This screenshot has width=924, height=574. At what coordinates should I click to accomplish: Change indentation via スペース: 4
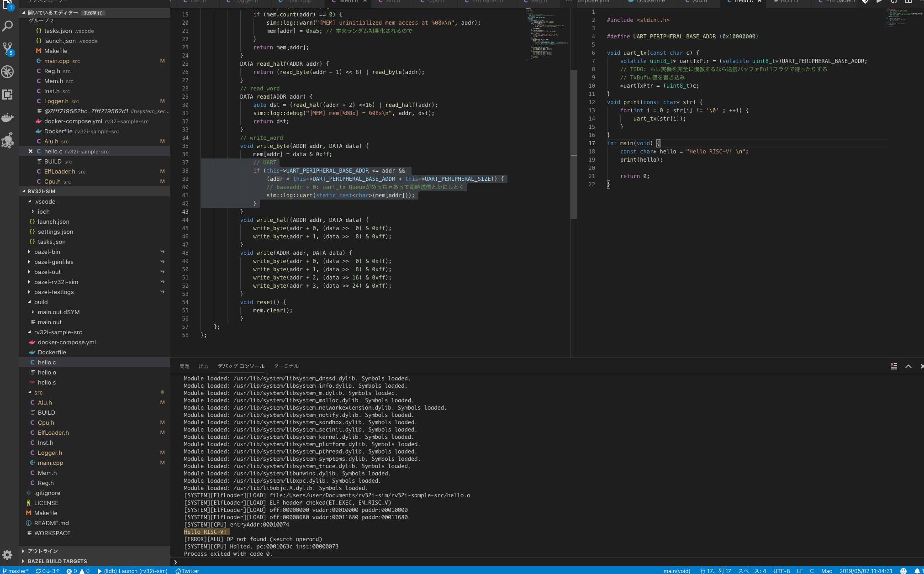(x=752, y=571)
